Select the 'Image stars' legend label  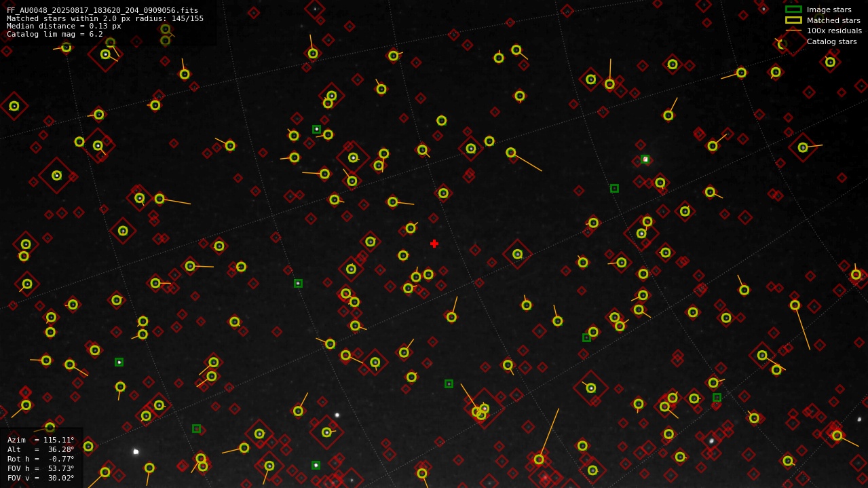tap(829, 10)
